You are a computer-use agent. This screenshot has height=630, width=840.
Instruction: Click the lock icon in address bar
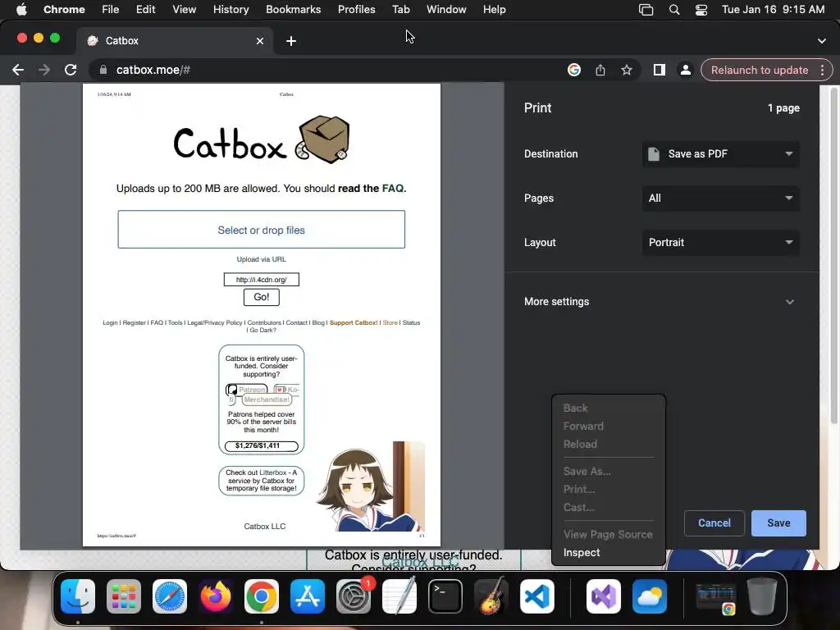[x=103, y=70]
